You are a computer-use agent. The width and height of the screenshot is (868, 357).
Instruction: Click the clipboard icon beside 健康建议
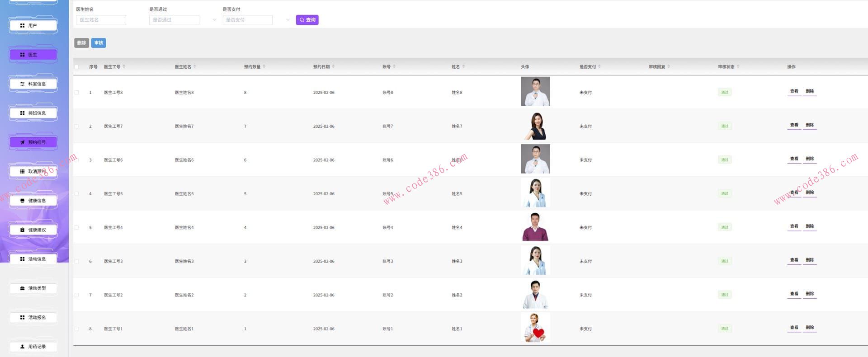coord(22,230)
